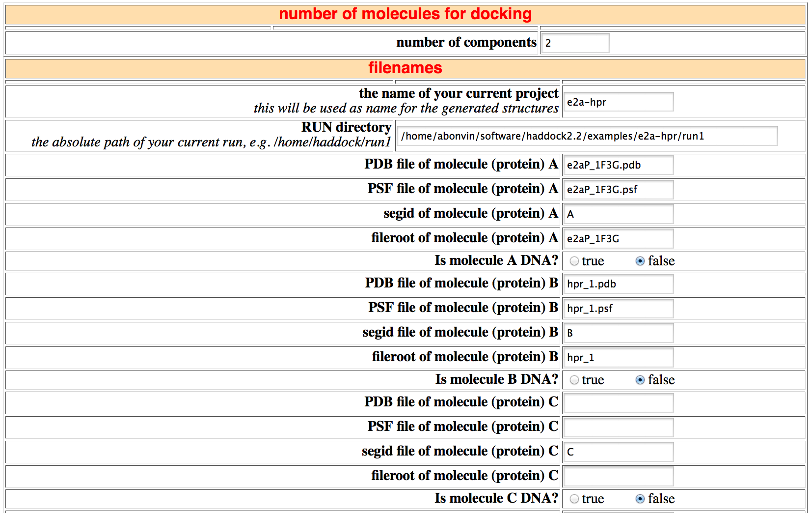Click 'PDB file of molecule (protein) C' label

click(461, 402)
